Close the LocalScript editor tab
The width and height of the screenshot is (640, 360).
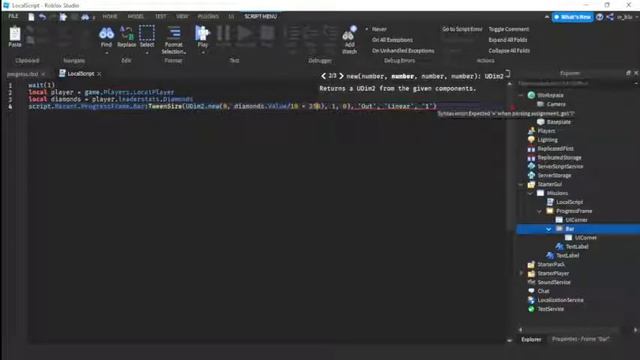coord(100,74)
